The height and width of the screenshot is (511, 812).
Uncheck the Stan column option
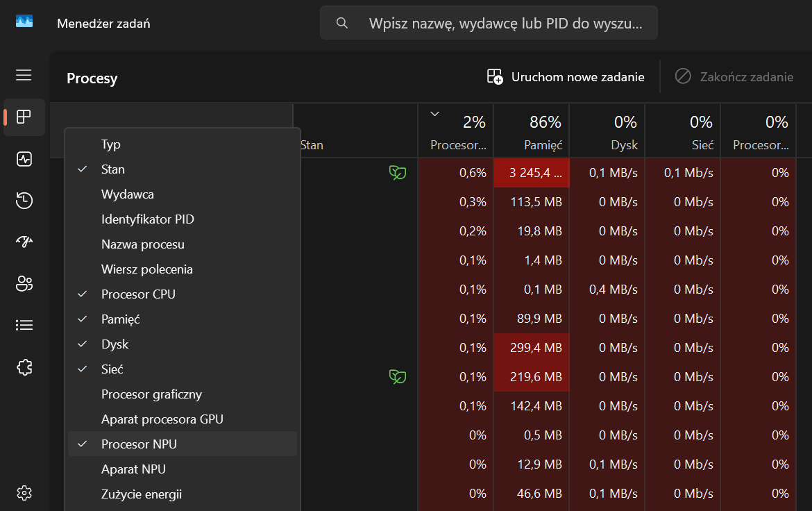click(x=183, y=169)
